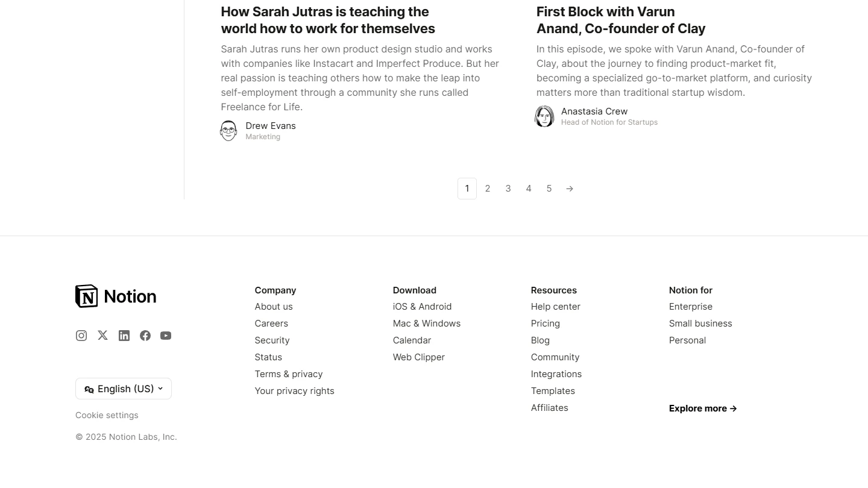Click Drew Evans author avatar

[x=228, y=131]
